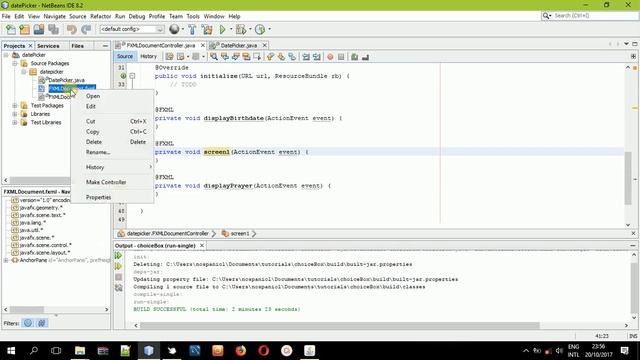The height and width of the screenshot is (360, 640).
Task: Toggle rectangular selection icon in editor toolbar
Action: [x=257, y=57]
